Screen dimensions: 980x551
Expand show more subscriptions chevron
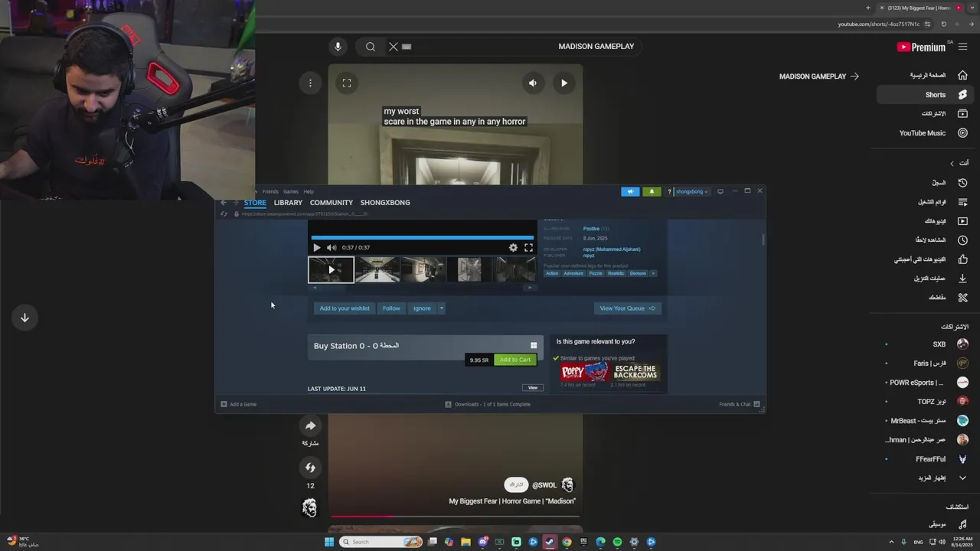coord(962,478)
